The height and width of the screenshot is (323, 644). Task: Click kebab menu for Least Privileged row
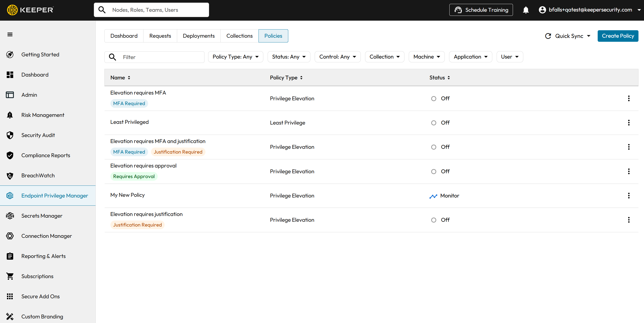point(628,122)
